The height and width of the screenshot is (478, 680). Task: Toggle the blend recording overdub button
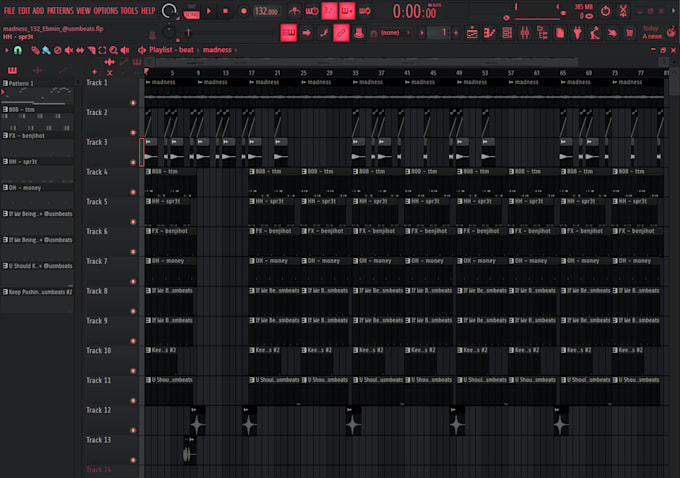(x=347, y=11)
